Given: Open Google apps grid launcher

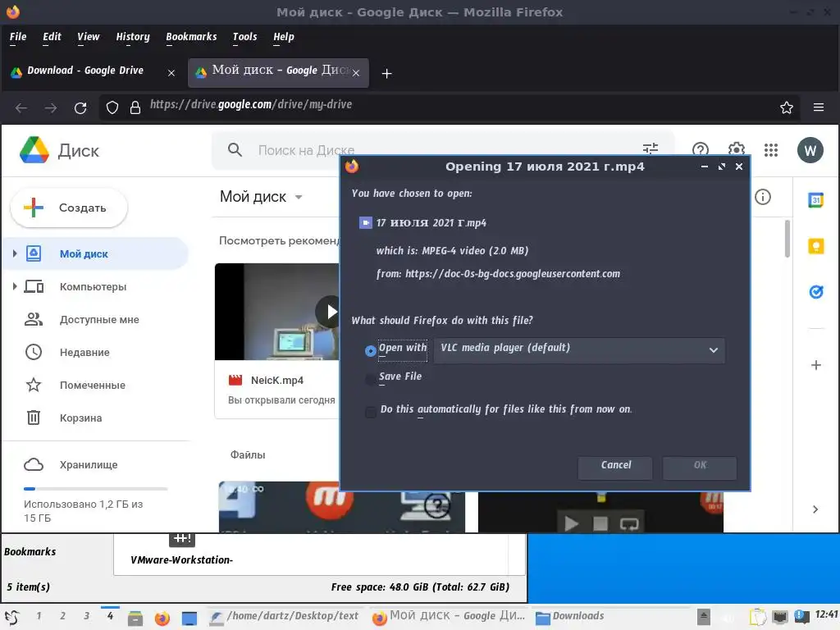Looking at the screenshot, I should (771, 150).
